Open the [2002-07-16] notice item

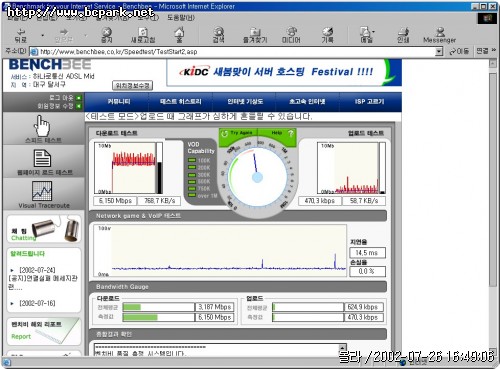point(37,303)
